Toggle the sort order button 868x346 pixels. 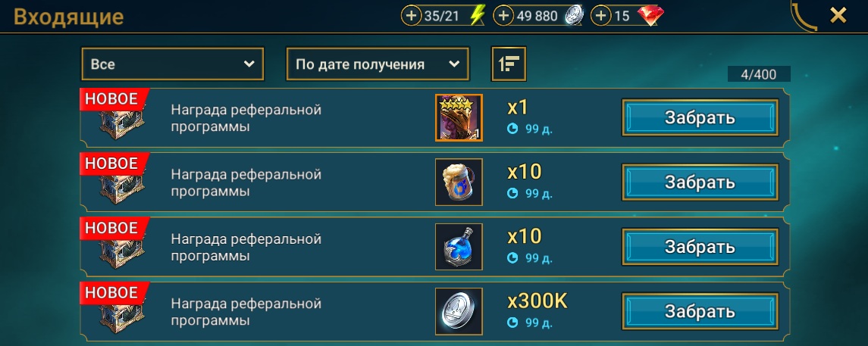[509, 64]
